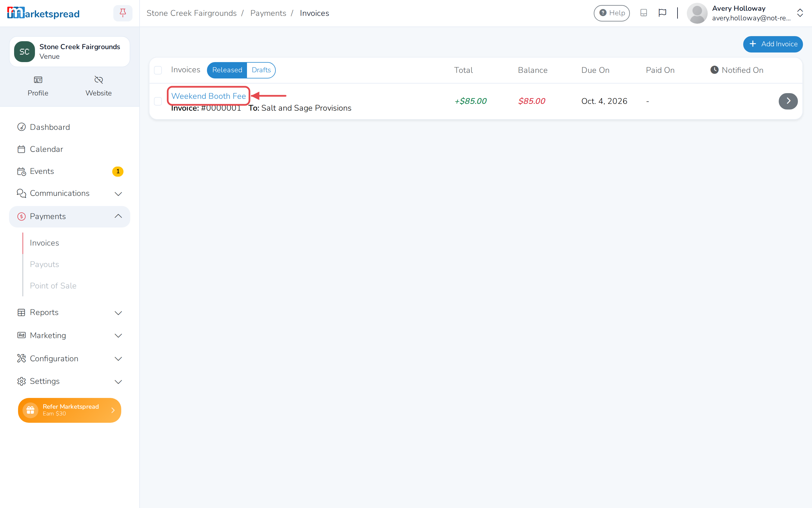
Task: Click the Notified On clock icon
Action: 714,70
